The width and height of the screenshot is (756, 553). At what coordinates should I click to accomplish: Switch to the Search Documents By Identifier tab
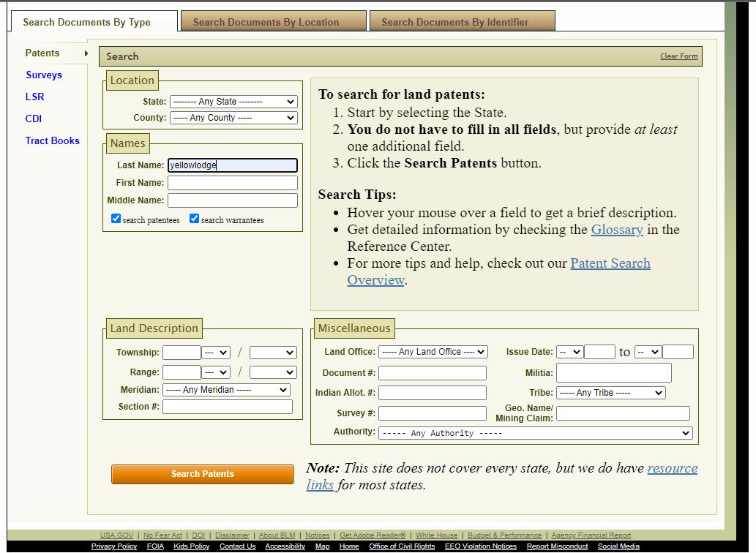tap(462, 22)
